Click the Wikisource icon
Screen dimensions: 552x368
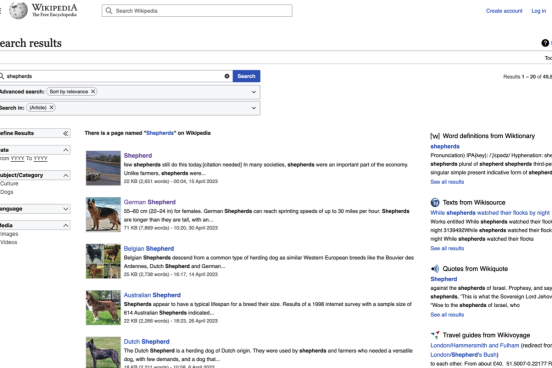coord(435,202)
